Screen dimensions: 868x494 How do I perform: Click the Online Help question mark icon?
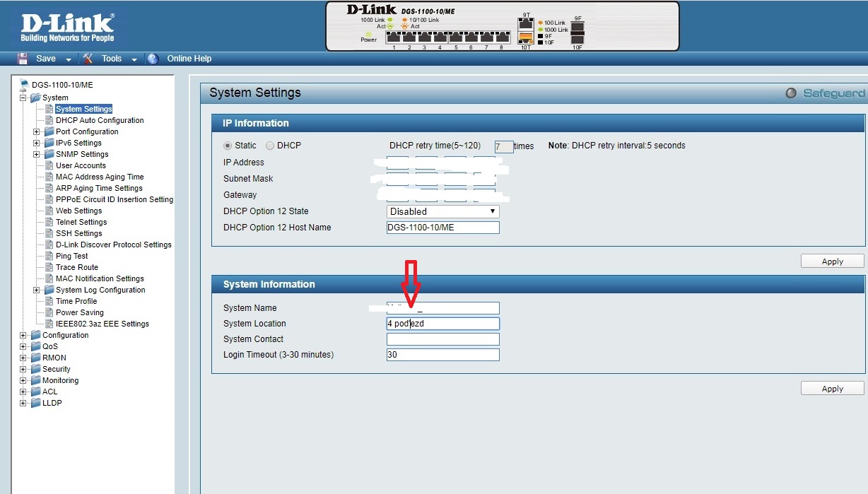153,59
